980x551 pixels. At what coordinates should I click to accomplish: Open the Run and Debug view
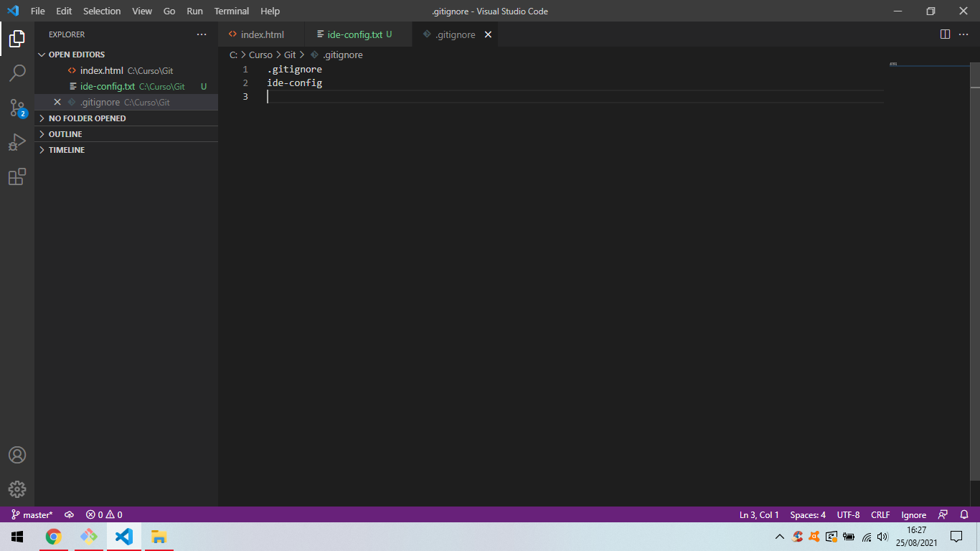(17, 142)
